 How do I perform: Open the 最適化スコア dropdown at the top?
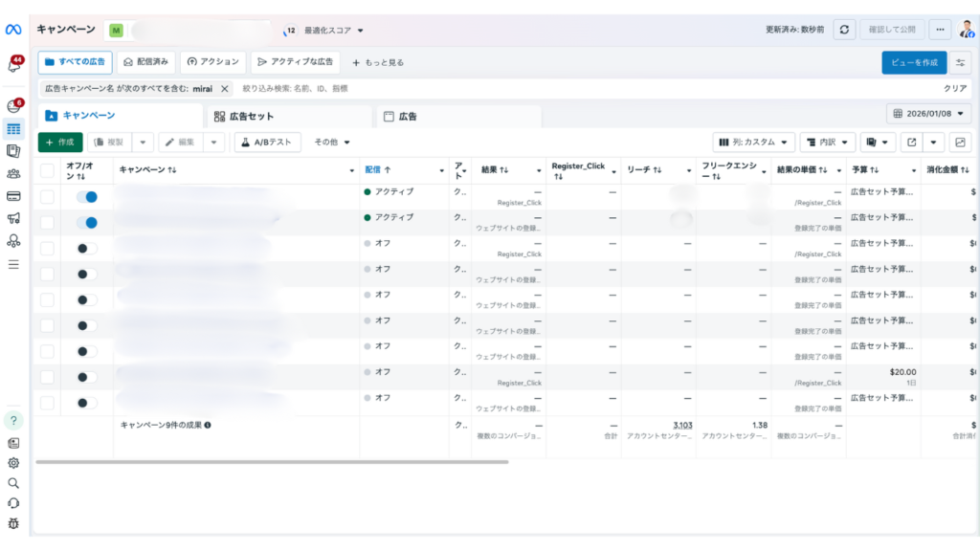(330, 30)
